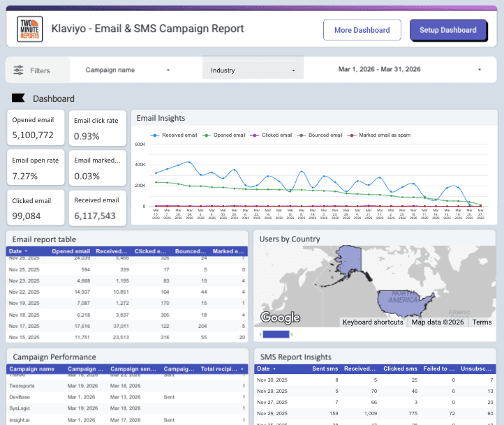This screenshot has height=425, width=504.
Task: Click the Google logo on the map
Action: click(281, 318)
